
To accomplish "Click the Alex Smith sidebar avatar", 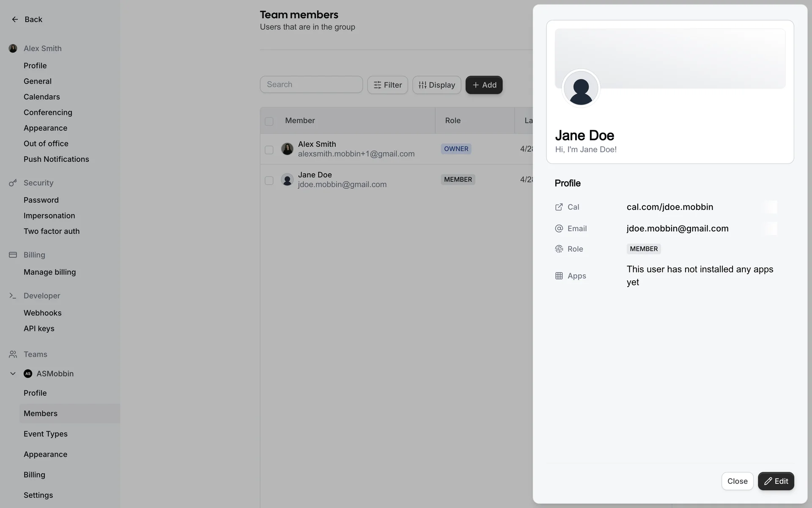I will point(13,49).
